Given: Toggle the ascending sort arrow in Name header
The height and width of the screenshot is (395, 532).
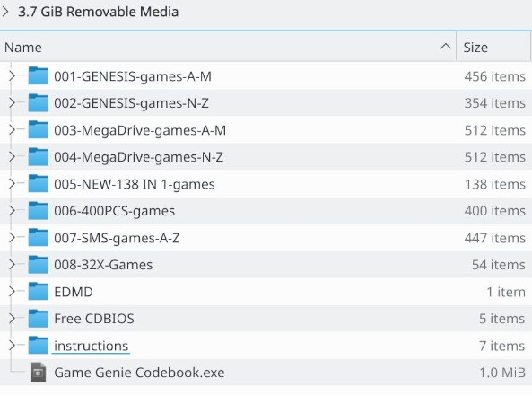Looking at the screenshot, I should pyautogui.click(x=446, y=47).
